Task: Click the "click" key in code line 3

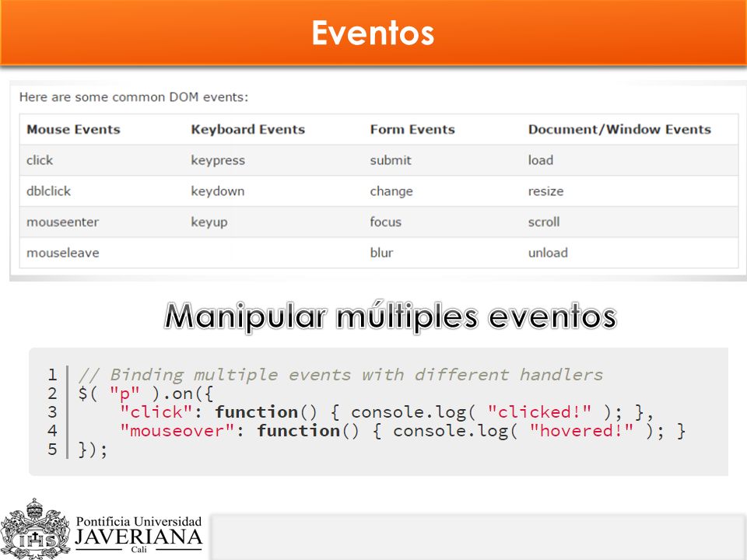Action: (x=156, y=412)
